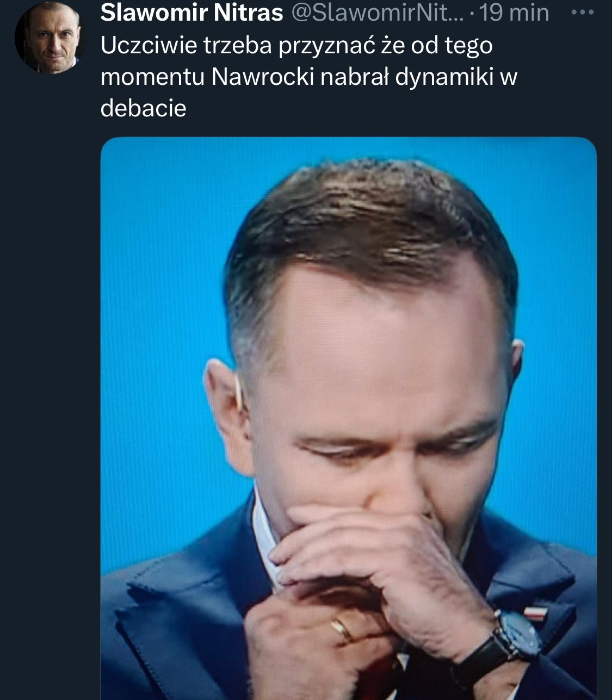This screenshot has height=700, width=612.
Task: Click the hand covering the man's mouth
Action: click(x=381, y=566)
